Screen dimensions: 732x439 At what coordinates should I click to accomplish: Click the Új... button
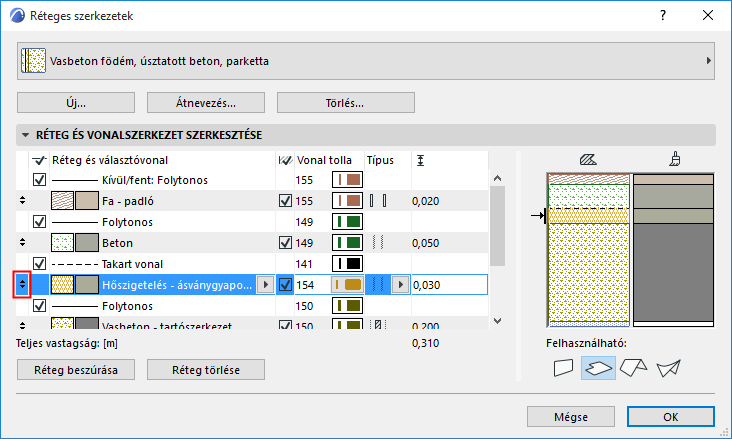pyautogui.click(x=76, y=103)
